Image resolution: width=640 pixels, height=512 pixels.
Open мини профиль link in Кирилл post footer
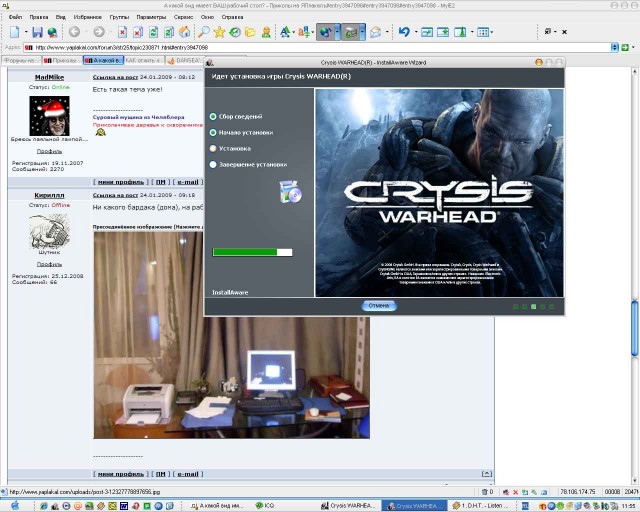coord(121,474)
